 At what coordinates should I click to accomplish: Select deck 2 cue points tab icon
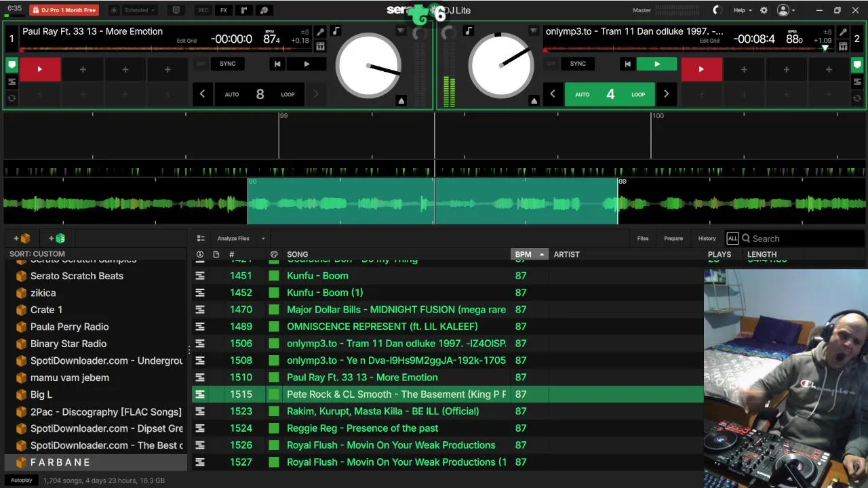856,66
